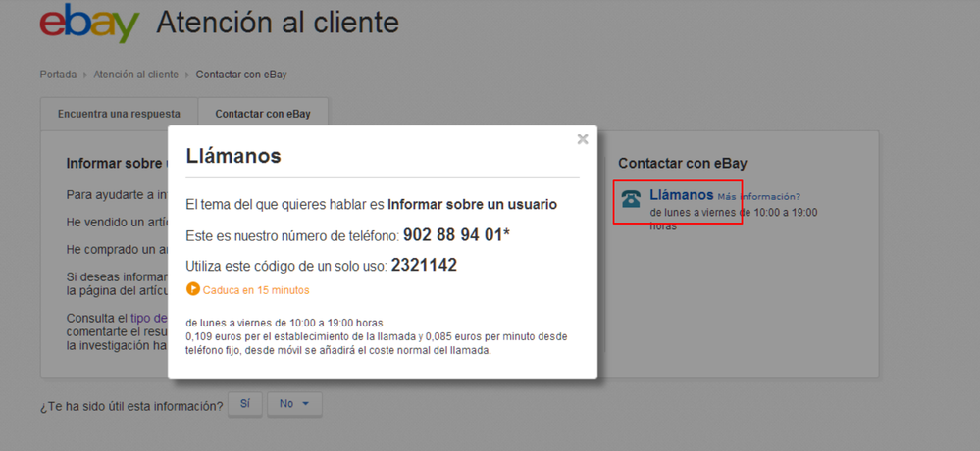This screenshot has width=980, height=451.
Task: Click the "Llámanos" dialog title
Action: click(x=233, y=156)
